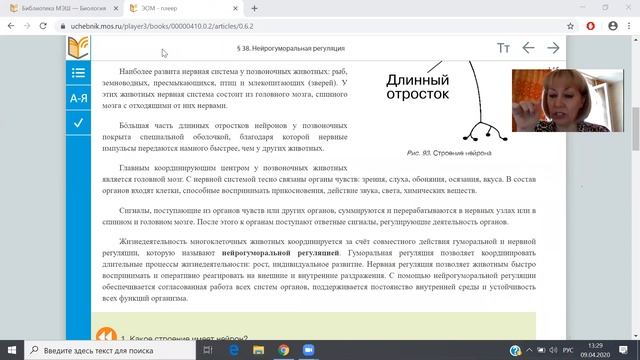
Task: Click the browser forward button
Action: 27,26
